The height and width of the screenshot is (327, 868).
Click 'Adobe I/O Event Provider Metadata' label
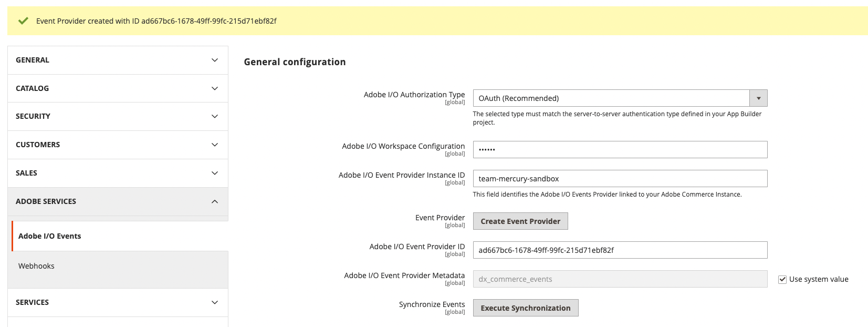click(x=404, y=275)
